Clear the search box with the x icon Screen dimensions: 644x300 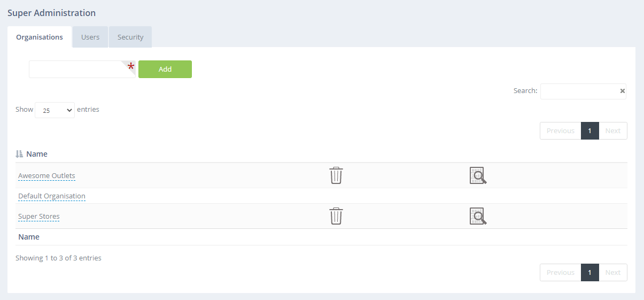click(622, 91)
